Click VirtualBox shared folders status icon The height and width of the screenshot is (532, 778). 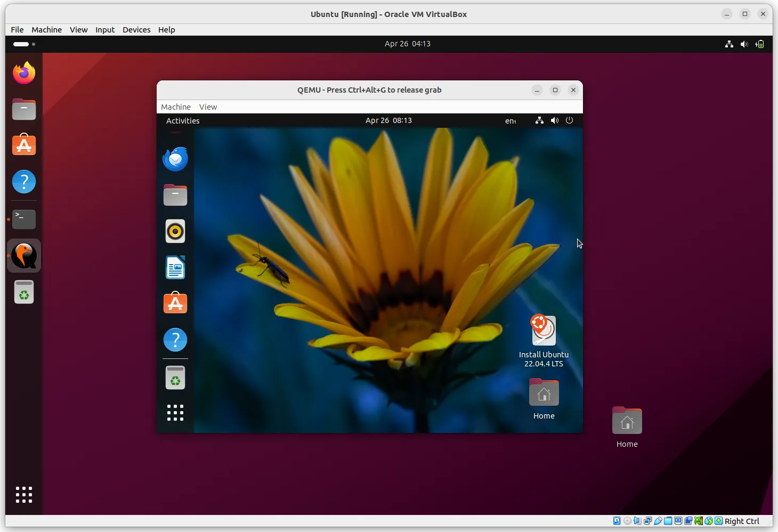click(x=668, y=521)
